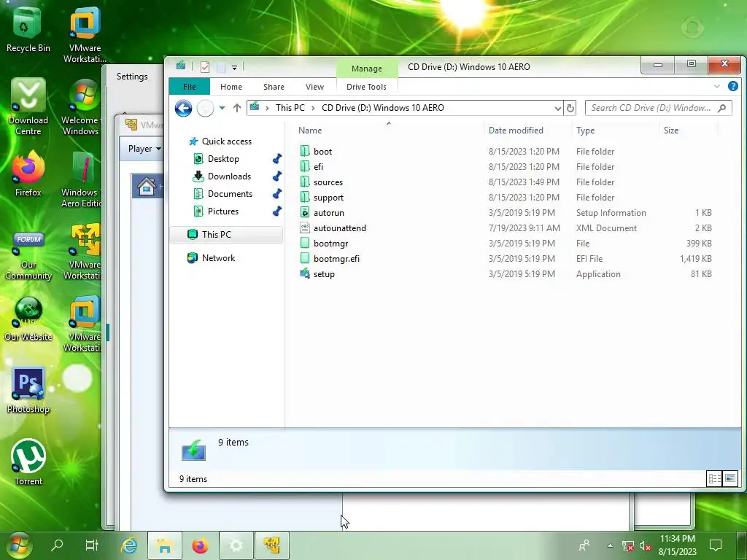Open the File menu tab
Image resolution: width=747 pixels, height=560 pixels.
[189, 87]
